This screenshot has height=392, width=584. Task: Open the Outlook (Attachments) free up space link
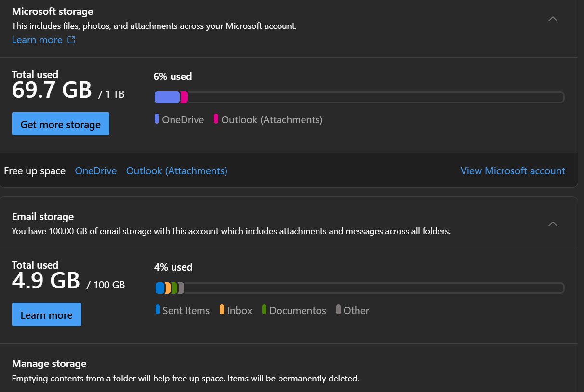point(177,171)
